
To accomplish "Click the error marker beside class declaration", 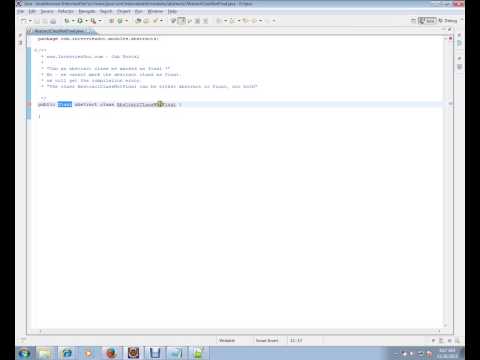I will click(x=29, y=105).
